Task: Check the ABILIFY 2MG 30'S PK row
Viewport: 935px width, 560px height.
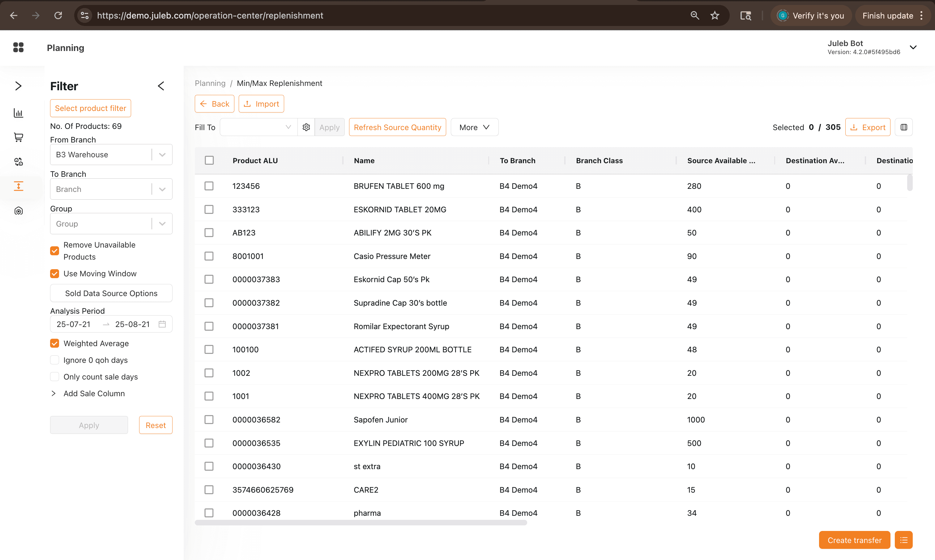Action: coord(209,233)
